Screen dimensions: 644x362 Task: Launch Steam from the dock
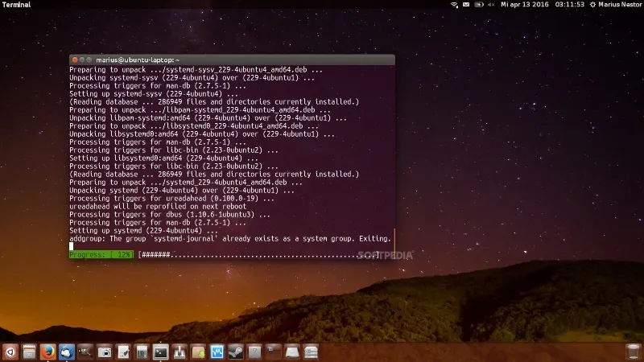coord(236,352)
